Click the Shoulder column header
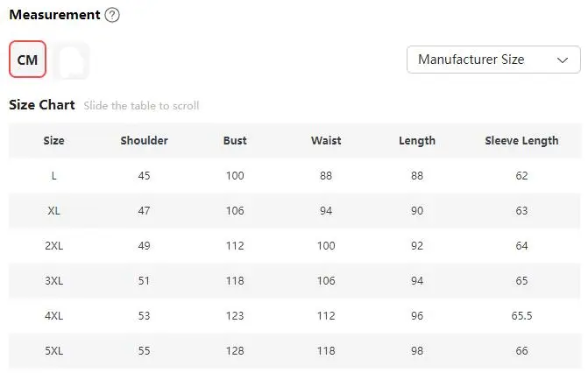The height and width of the screenshot is (373, 588). click(144, 141)
